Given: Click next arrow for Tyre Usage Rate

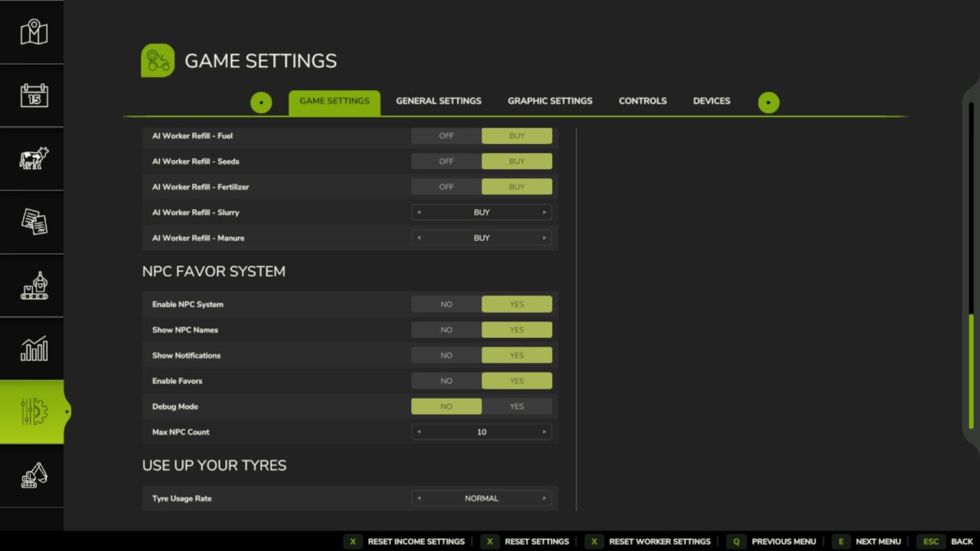Looking at the screenshot, I should [544, 498].
